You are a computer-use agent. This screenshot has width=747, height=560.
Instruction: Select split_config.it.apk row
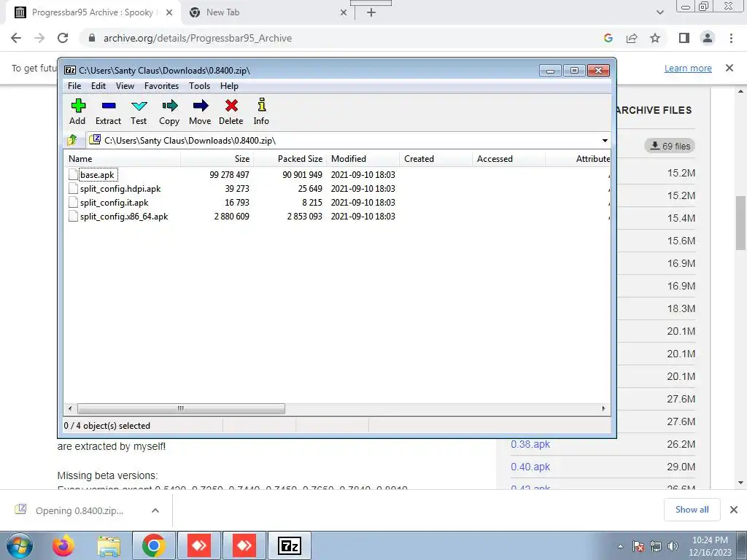(x=337, y=203)
